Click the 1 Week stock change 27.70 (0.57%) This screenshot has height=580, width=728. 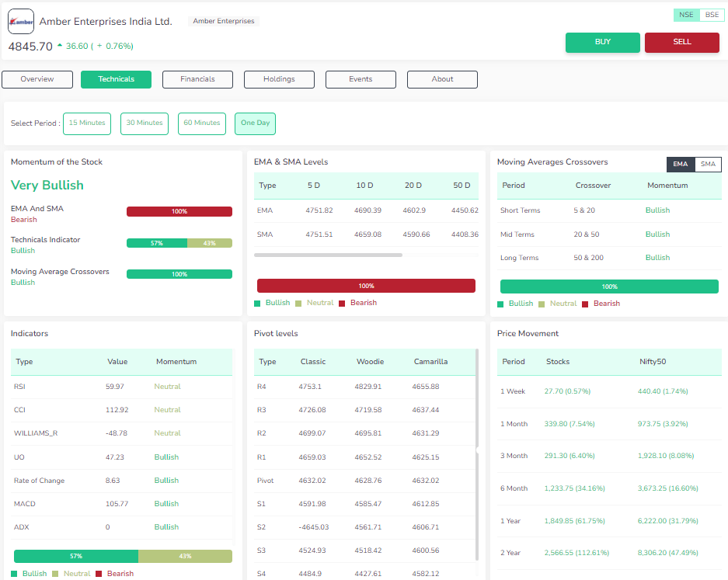(x=567, y=391)
